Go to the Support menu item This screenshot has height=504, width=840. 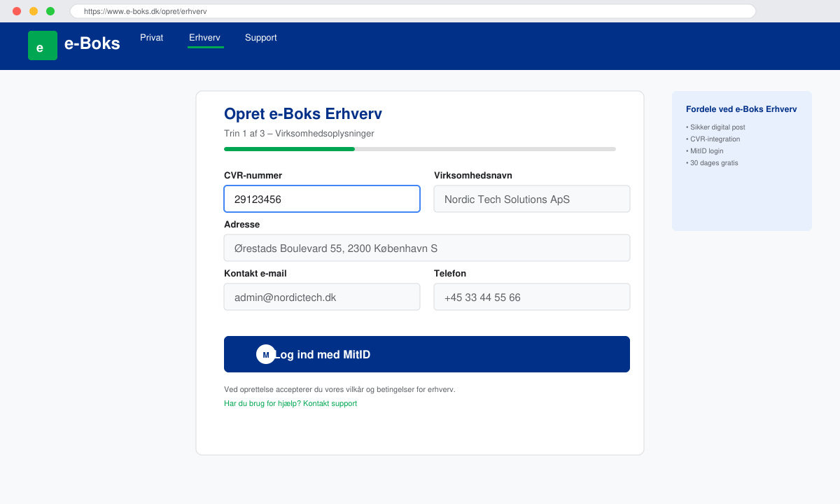[261, 38]
